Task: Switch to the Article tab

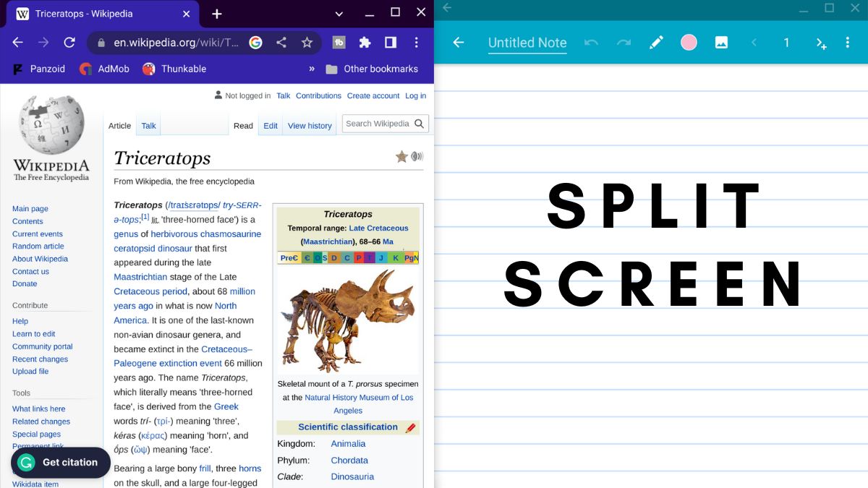Action: click(119, 126)
